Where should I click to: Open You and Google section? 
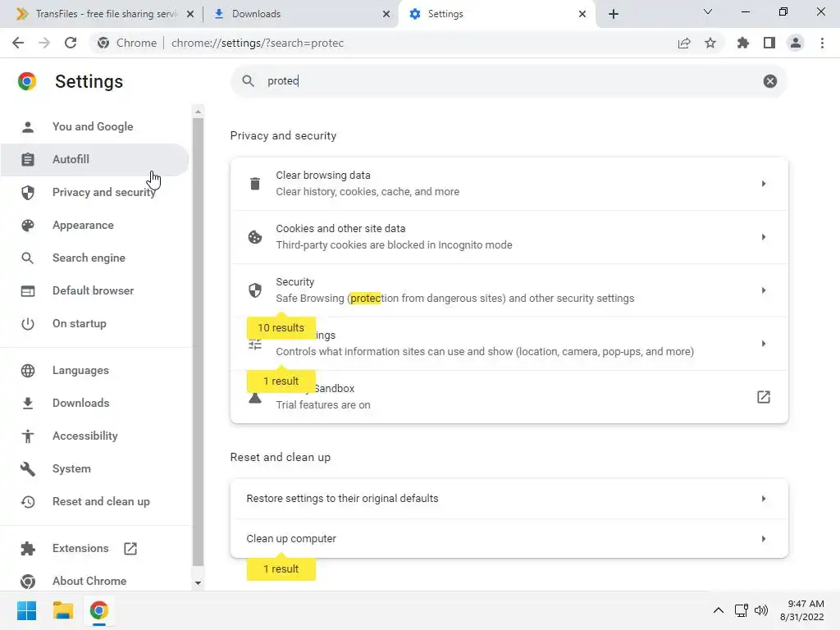click(x=94, y=126)
